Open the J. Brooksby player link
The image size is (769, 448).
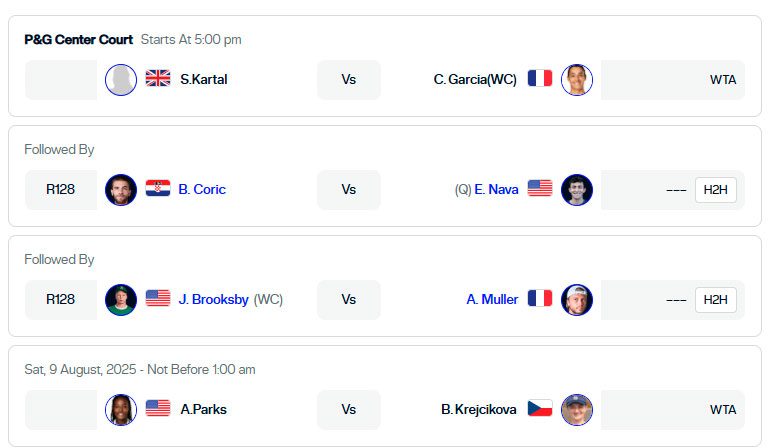click(x=213, y=299)
